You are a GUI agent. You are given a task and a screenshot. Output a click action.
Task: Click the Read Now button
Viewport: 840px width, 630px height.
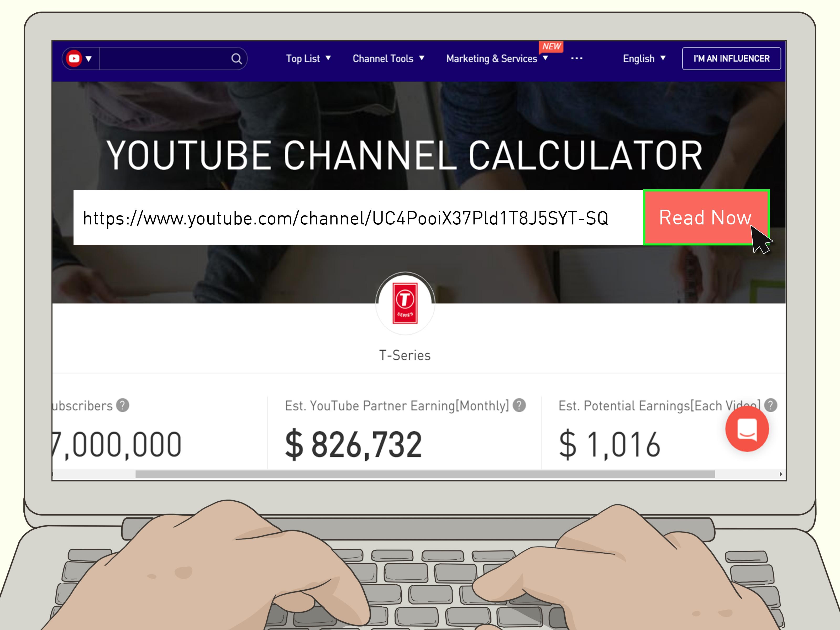706,217
